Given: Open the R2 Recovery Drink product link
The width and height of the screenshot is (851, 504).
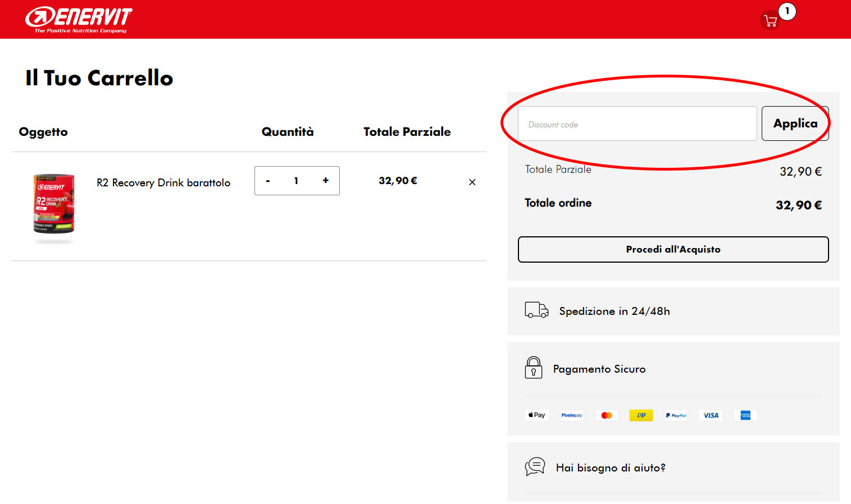Looking at the screenshot, I should (163, 182).
